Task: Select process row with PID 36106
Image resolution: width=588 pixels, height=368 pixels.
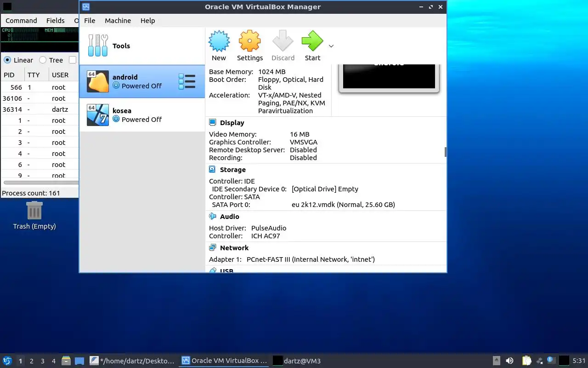Action: coord(40,98)
